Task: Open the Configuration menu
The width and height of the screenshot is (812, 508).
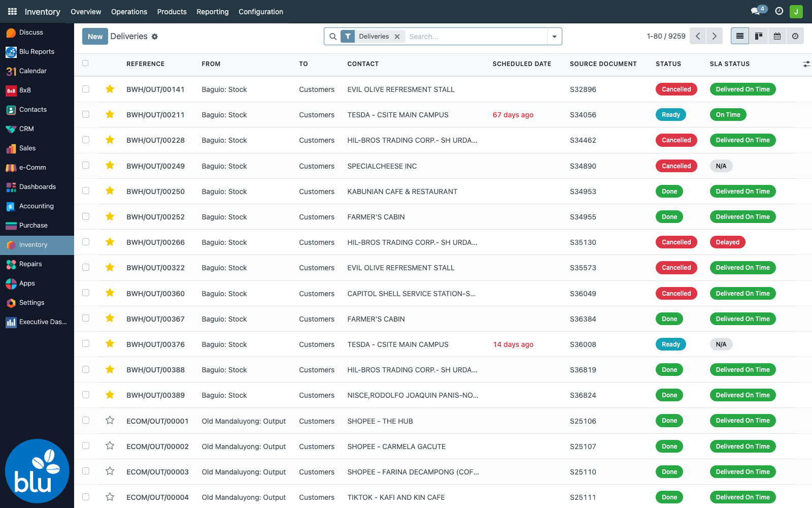Action: [x=261, y=12]
